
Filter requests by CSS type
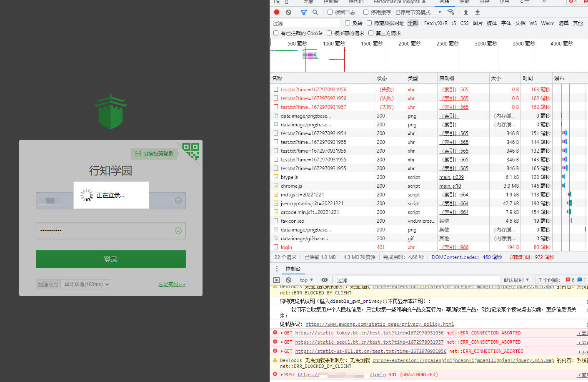464,23
